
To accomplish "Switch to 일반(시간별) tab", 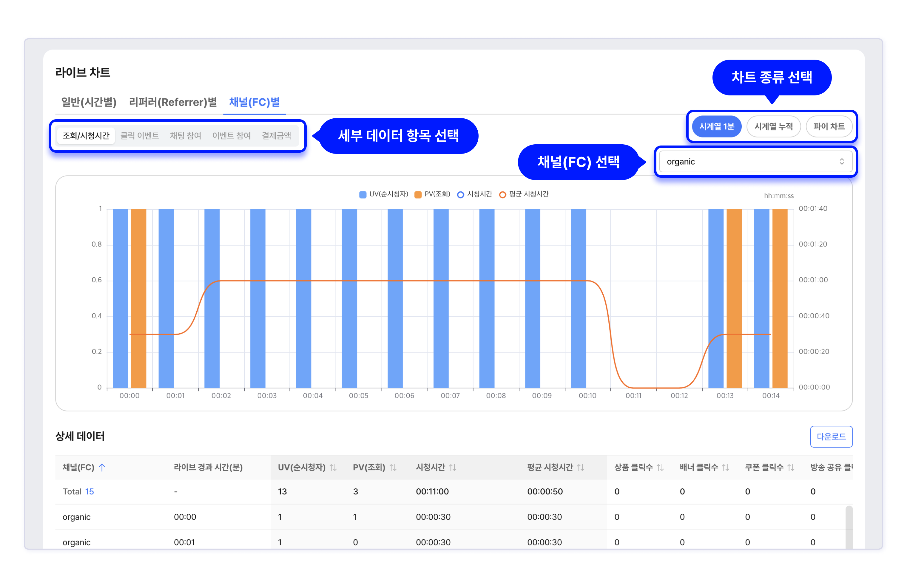I will click(89, 102).
